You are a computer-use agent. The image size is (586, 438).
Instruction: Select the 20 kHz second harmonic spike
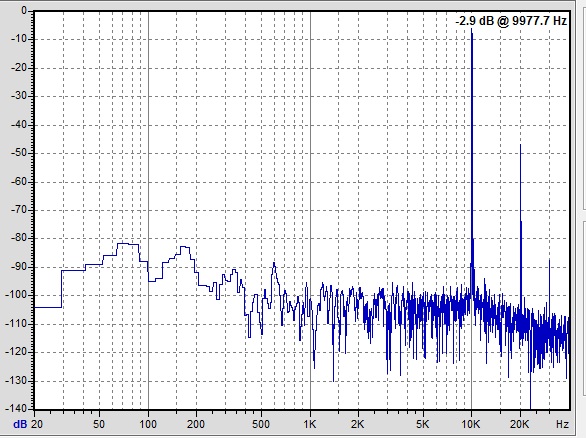coord(521,224)
